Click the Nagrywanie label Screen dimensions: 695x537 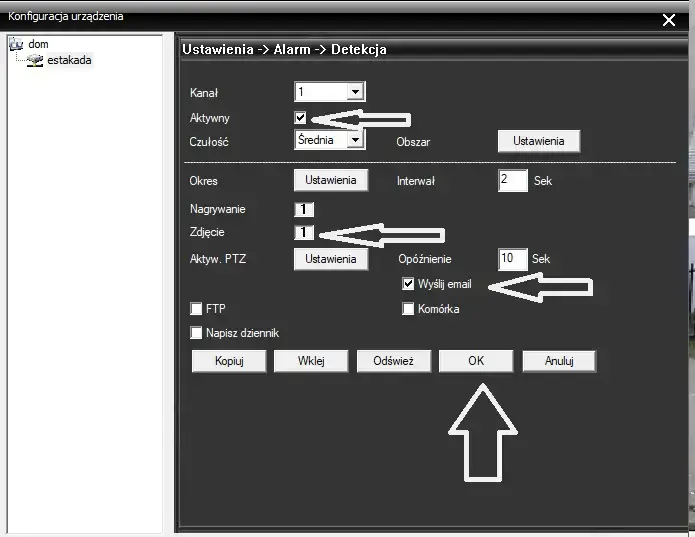click(x=218, y=209)
